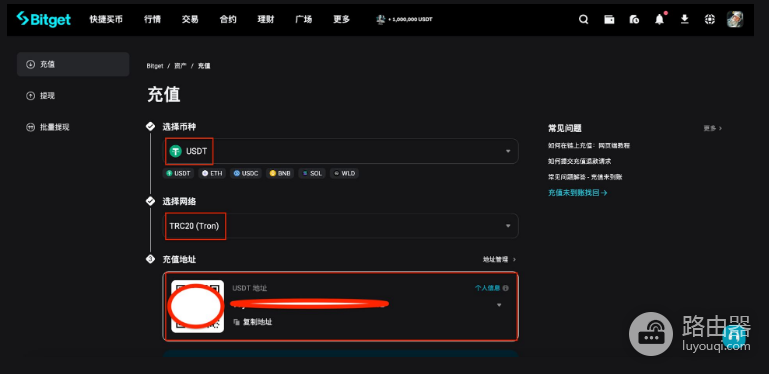Click the Bitget logo
The height and width of the screenshot is (374, 769).
pyautogui.click(x=44, y=19)
